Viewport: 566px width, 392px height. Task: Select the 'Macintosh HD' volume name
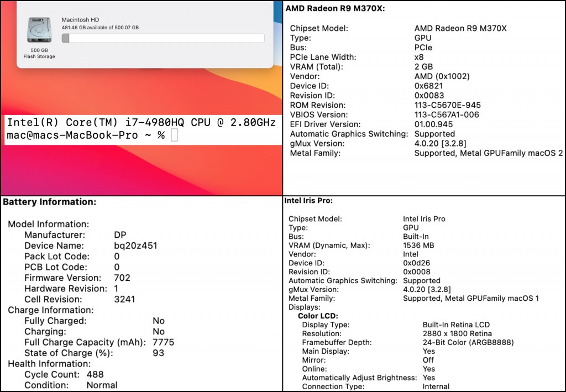(x=80, y=20)
